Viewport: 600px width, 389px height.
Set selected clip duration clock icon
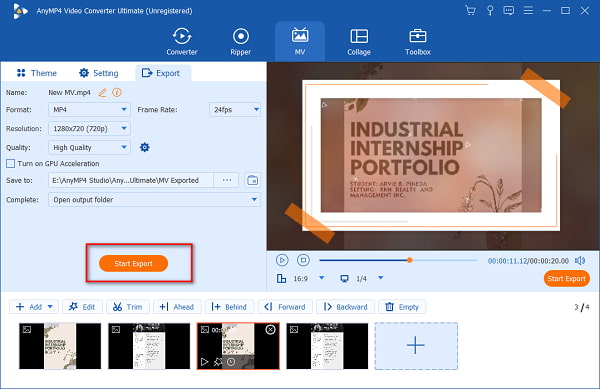tap(231, 361)
